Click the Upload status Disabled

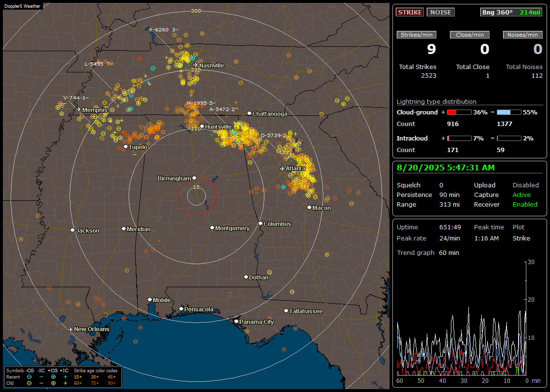coord(525,185)
